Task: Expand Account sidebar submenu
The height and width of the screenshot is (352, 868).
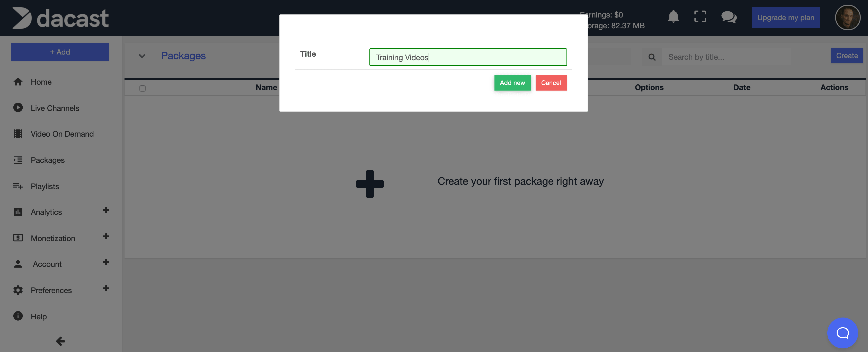Action: (106, 263)
